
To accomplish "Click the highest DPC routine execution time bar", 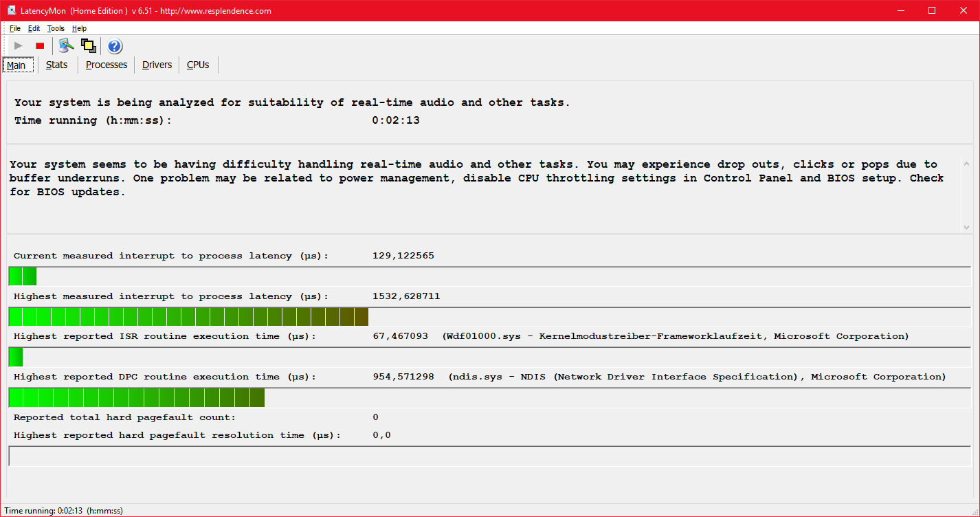I will (489, 398).
